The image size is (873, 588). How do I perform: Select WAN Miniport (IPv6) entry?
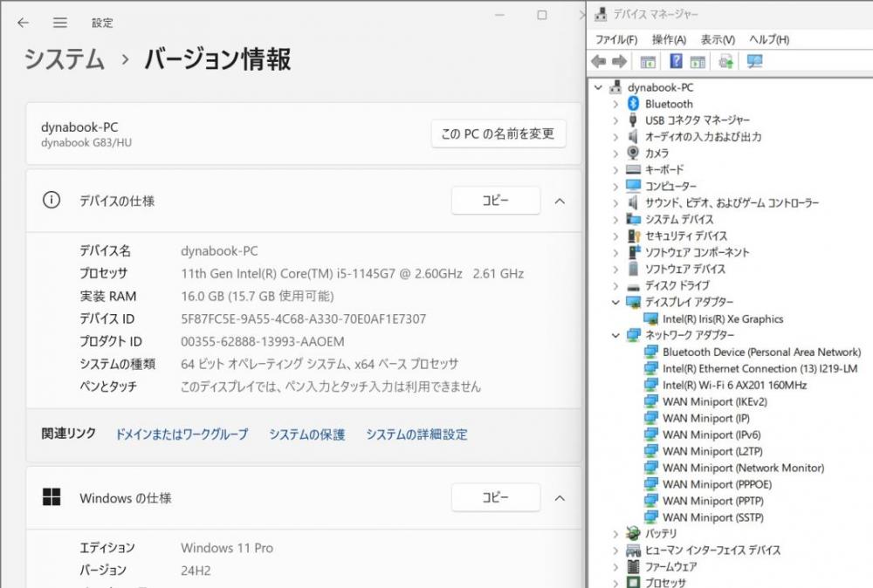coord(711,434)
